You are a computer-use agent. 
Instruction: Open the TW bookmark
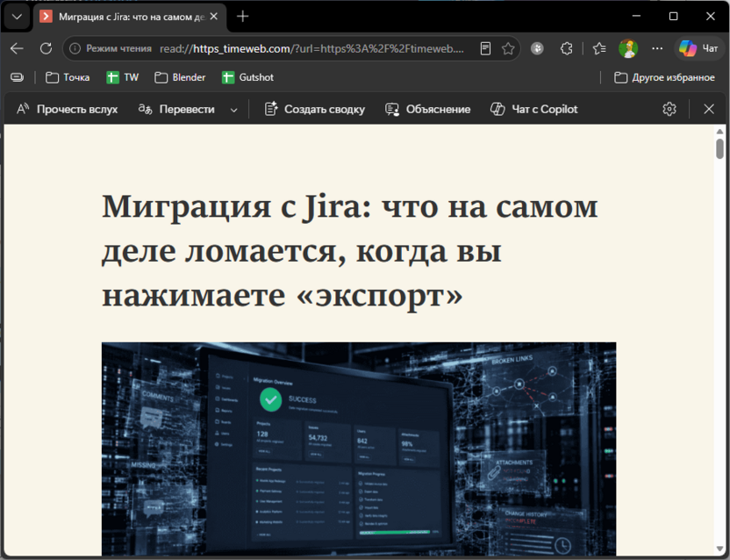(123, 77)
